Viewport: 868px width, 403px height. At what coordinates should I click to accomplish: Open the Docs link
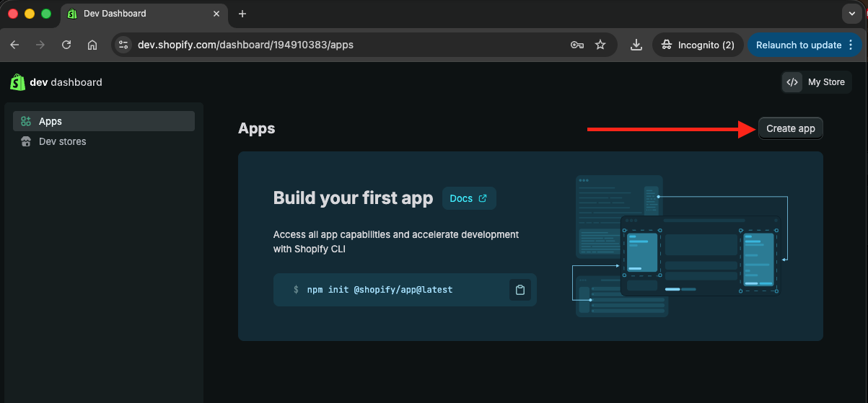[468, 198]
